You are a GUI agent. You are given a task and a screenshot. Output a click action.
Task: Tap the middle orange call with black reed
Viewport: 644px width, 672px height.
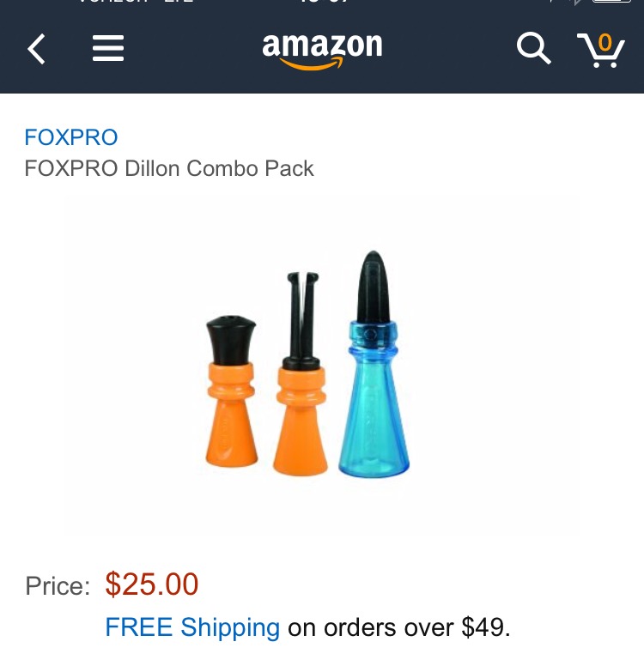(x=301, y=373)
